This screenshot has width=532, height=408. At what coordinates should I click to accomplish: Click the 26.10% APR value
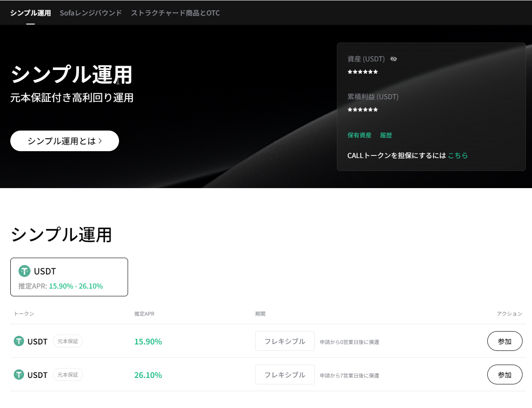(148, 375)
